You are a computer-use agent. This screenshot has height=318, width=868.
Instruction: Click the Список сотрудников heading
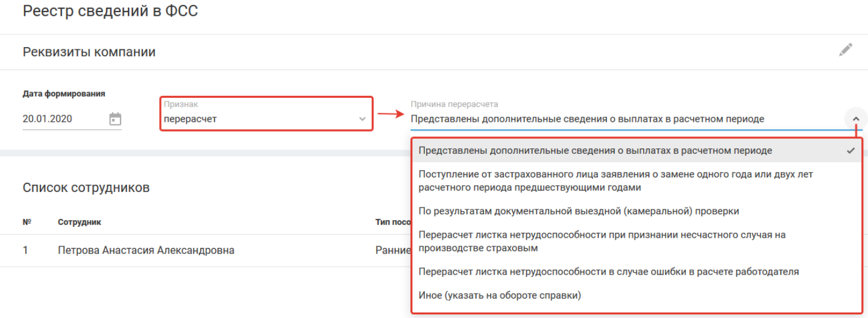[86, 188]
